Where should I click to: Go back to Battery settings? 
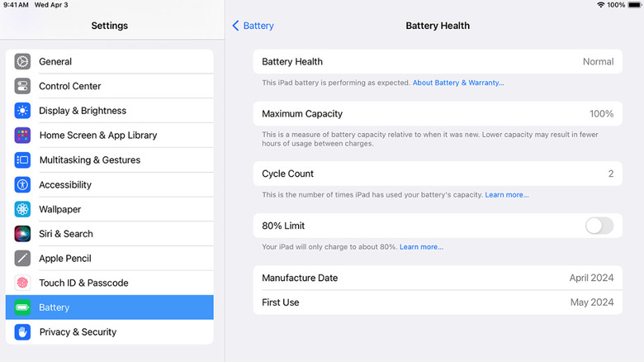tap(253, 26)
